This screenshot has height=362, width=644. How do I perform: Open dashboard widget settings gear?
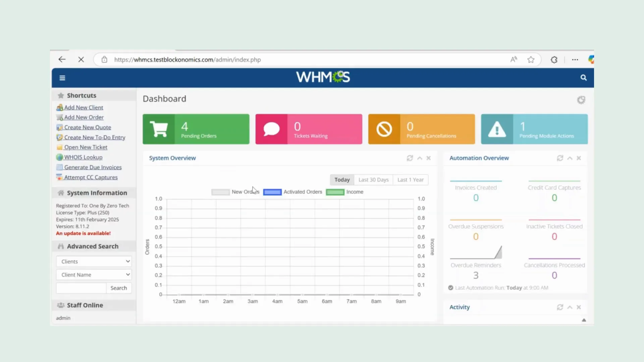[x=581, y=100]
